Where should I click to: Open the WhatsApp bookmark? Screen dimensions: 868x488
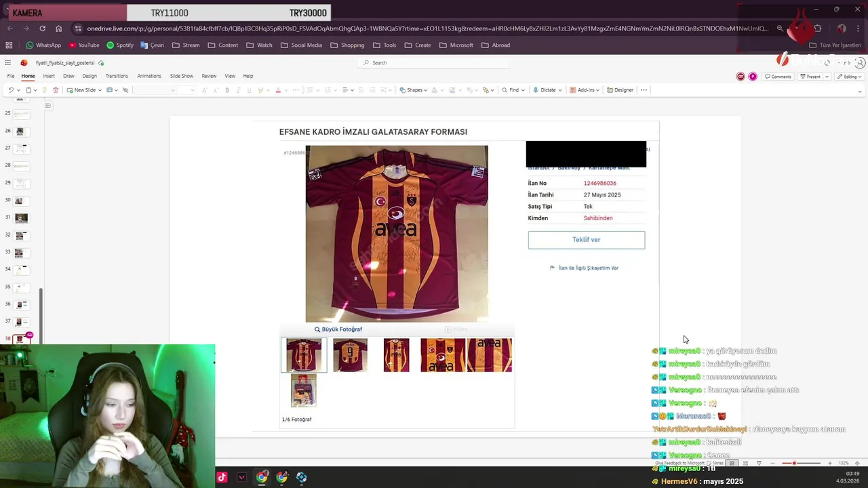[x=43, y=45]
